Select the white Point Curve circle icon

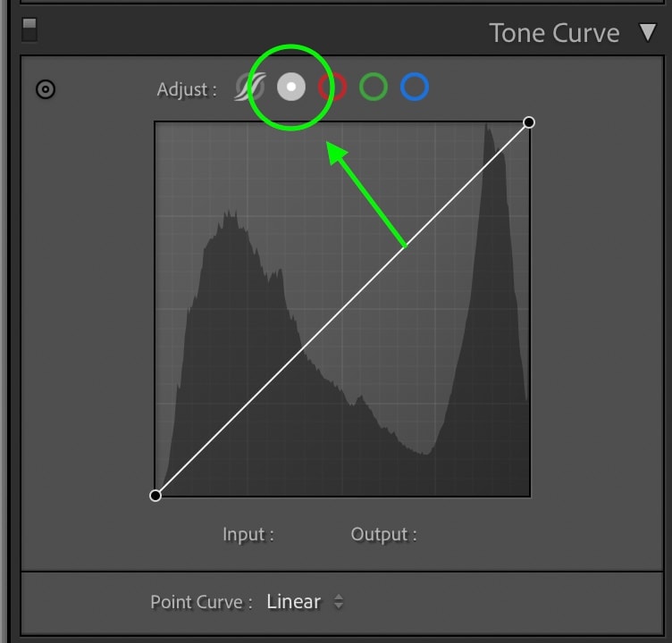coord(291,87)
